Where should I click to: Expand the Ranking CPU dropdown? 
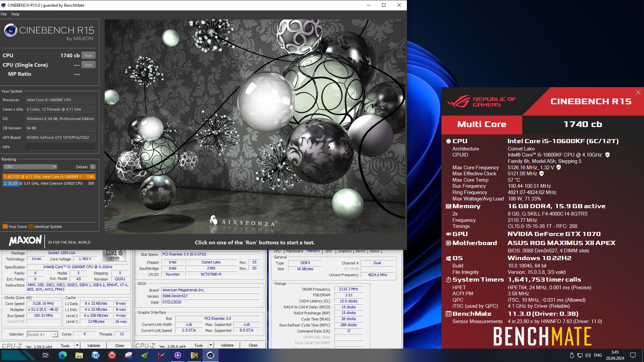[30, 167]
